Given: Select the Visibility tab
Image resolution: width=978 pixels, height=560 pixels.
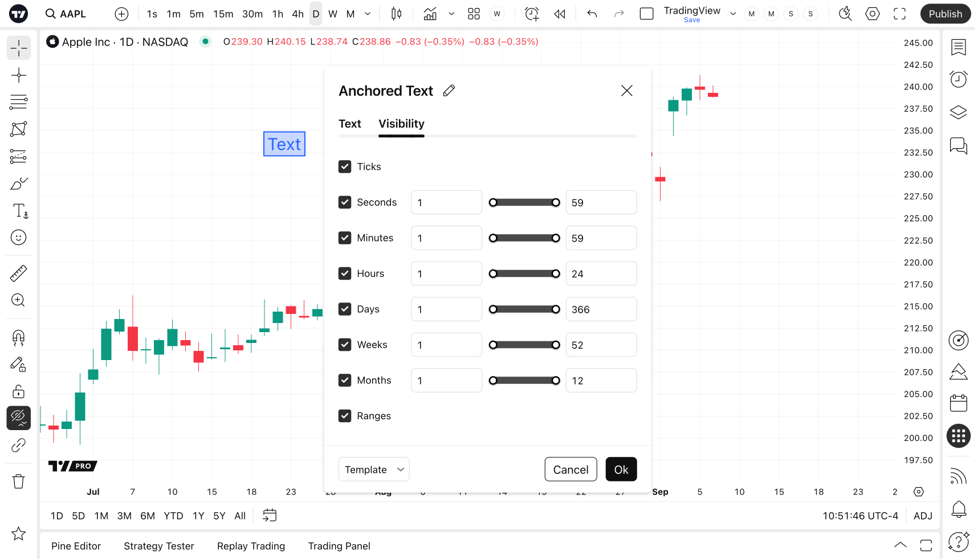Looking at the screenshot, I should (x=401, y=124).
